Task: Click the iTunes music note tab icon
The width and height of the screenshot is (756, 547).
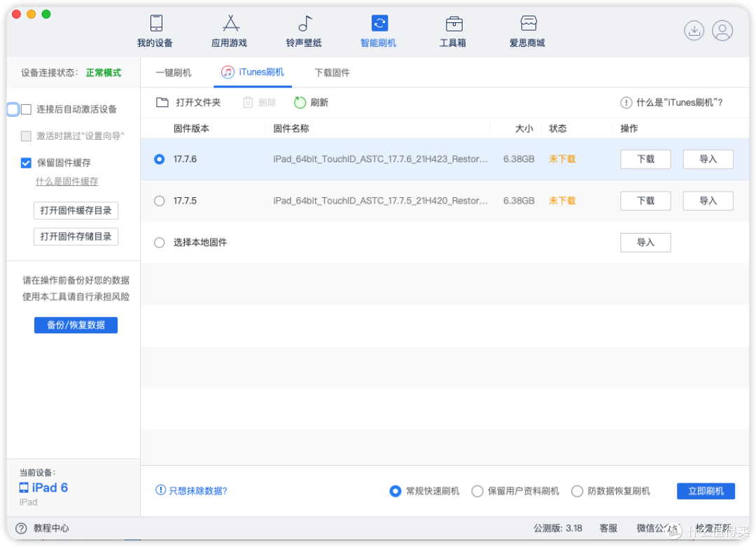Action: tap(227, 72)
